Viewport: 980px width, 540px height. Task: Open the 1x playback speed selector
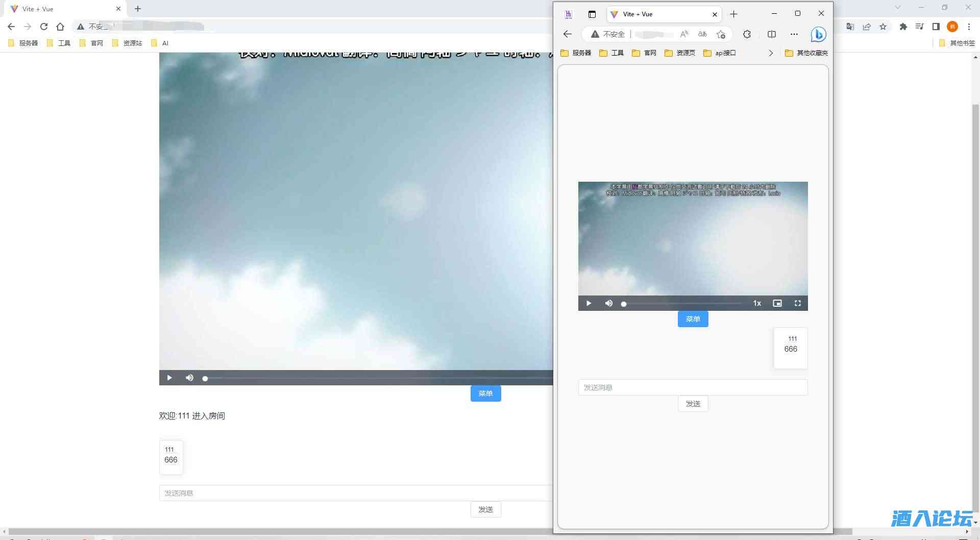(x=757, y=303)
